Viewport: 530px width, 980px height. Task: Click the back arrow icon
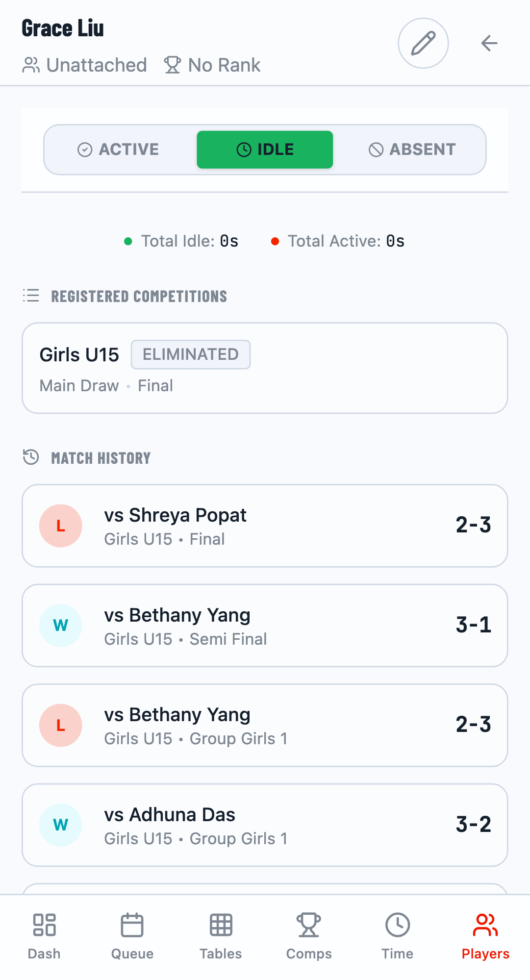pyautogui.click(x=489, y=43)
